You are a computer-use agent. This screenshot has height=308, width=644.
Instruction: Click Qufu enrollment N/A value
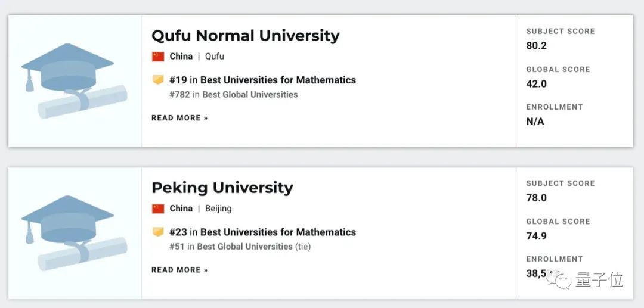coord(535,122)
